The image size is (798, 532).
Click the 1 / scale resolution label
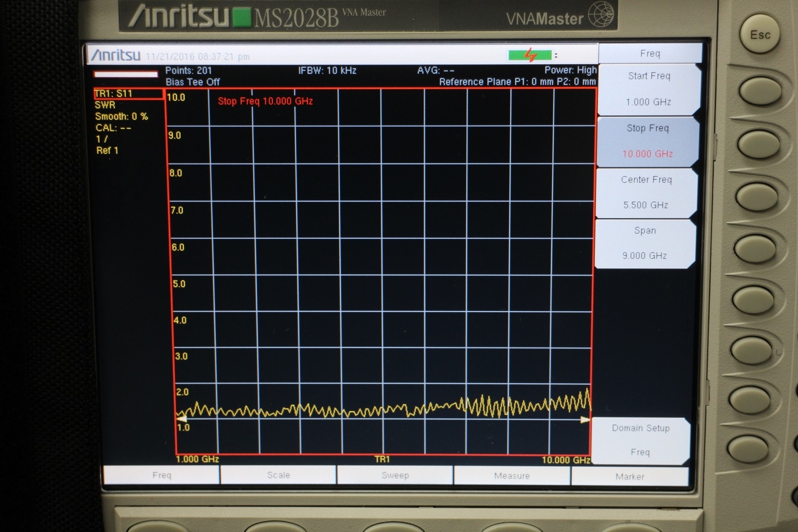[x=102, y=139]
